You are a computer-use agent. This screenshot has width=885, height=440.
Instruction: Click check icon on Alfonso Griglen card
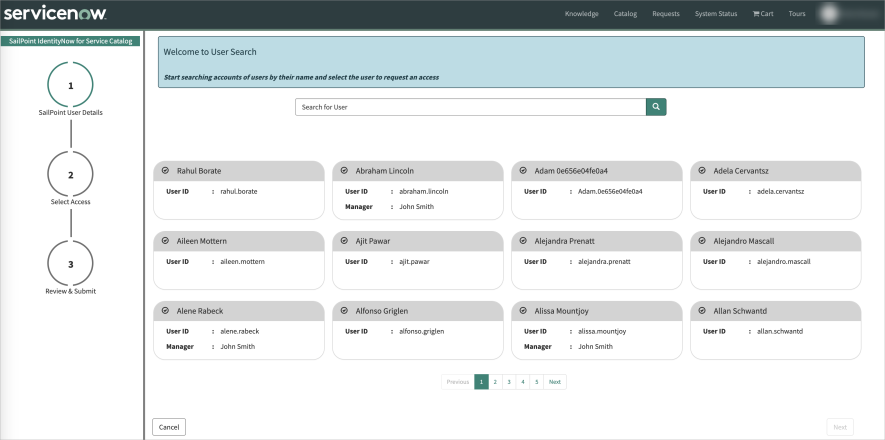click(x=344, y=310)
